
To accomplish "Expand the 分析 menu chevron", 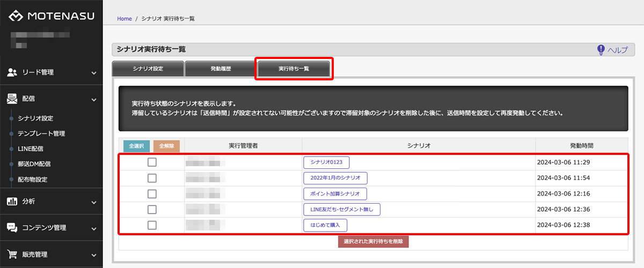I will (94, 202).
